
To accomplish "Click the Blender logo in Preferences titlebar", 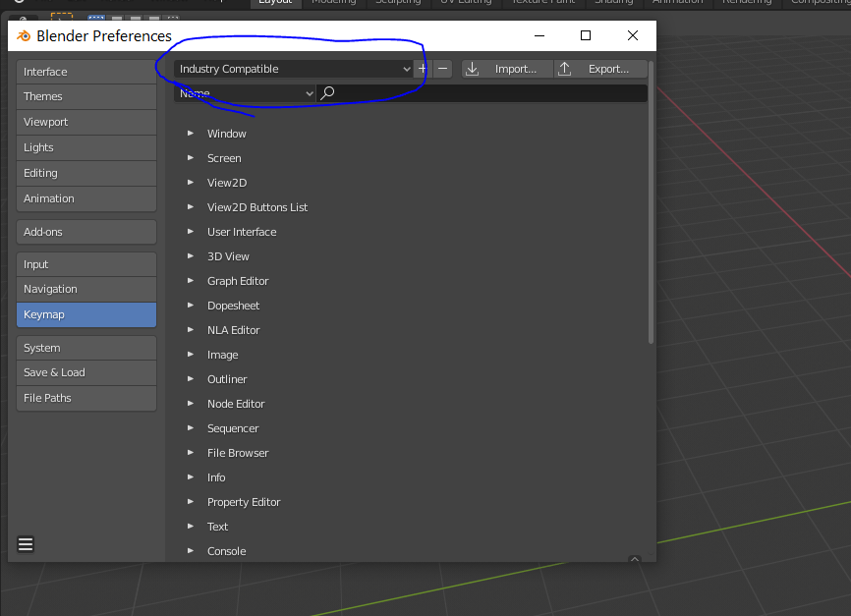I will [22, 35].
